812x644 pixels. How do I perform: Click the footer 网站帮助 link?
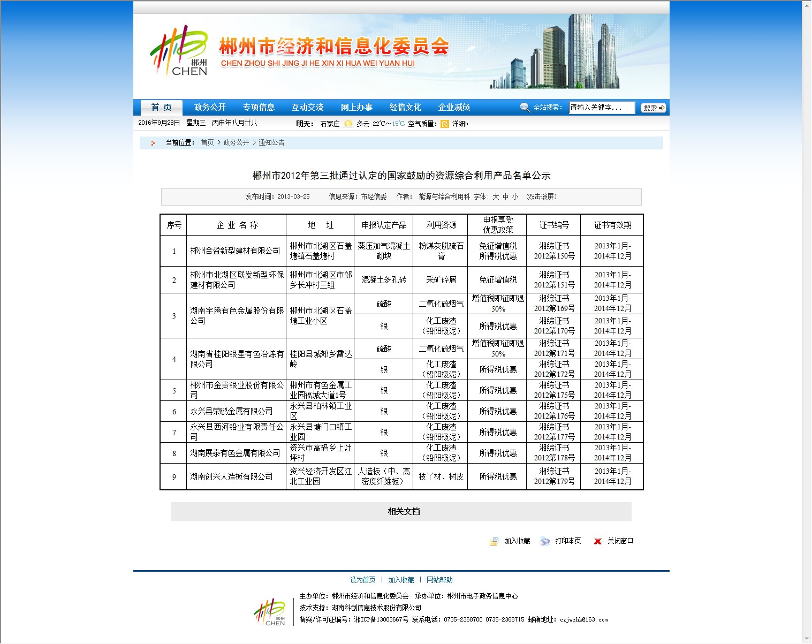(x=439, y=580)
